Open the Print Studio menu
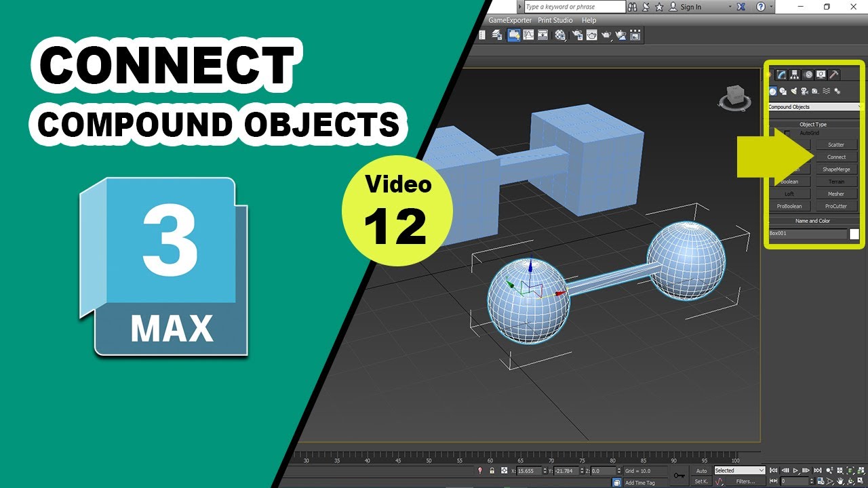Screen dimensions: 868x488 555,20
